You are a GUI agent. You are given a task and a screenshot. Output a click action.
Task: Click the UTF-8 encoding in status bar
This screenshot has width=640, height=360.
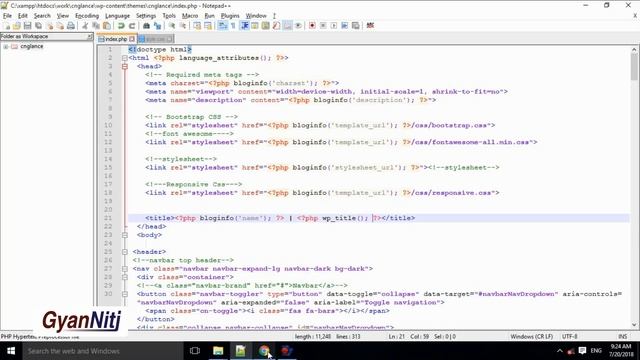tap(569, 337)
